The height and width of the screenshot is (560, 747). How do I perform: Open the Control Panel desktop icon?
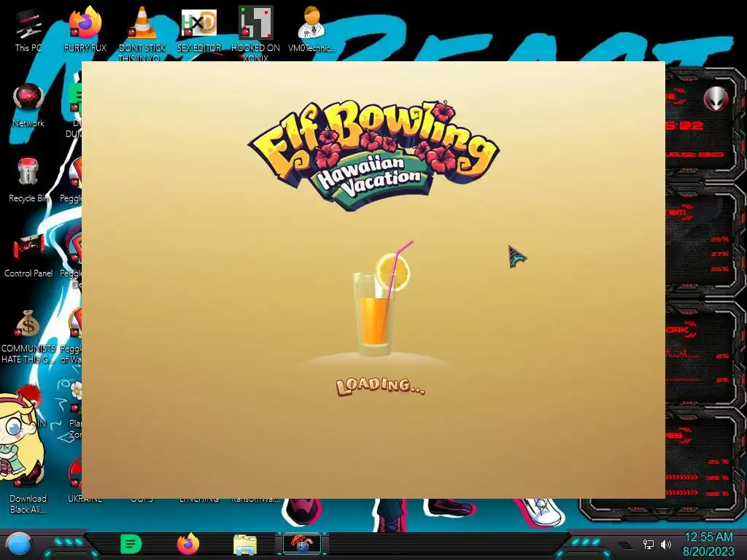(x=28, y=256)
